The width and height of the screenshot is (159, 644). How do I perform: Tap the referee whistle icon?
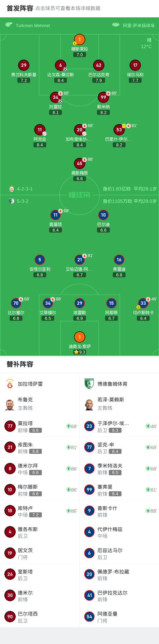tap(9, 25)
